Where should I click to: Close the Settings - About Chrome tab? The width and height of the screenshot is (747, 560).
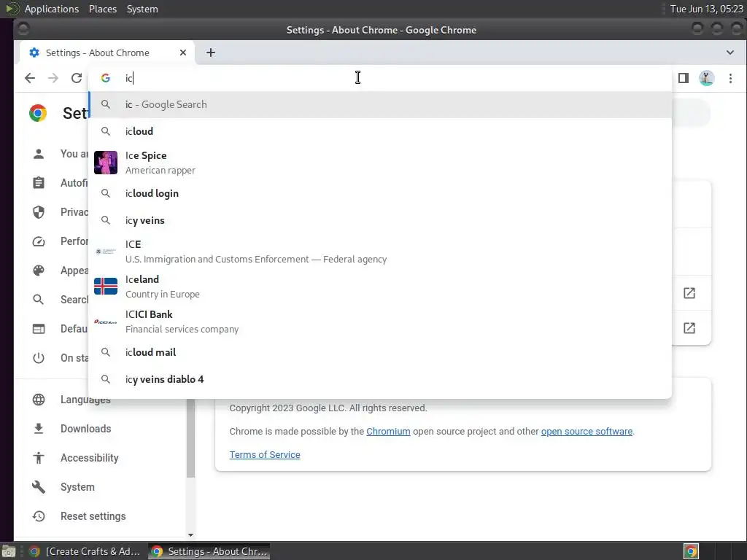point(183,52)
